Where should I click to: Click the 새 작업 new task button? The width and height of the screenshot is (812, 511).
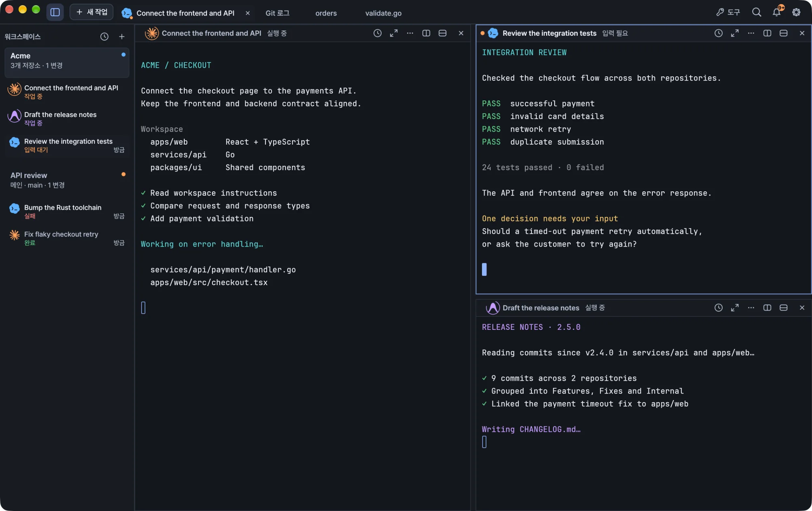coord(92,12)
